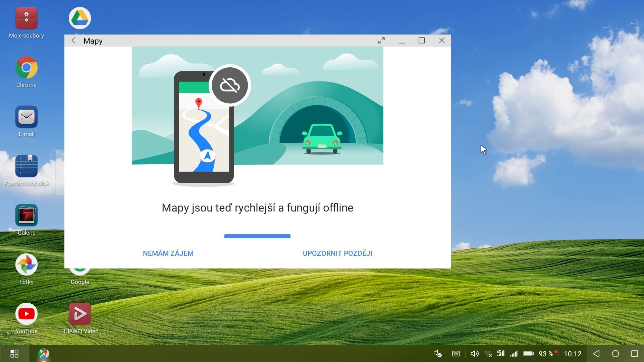Screen dimensions: 644x362
Task: Open the Moje soubory app
Action: (26, 19)
